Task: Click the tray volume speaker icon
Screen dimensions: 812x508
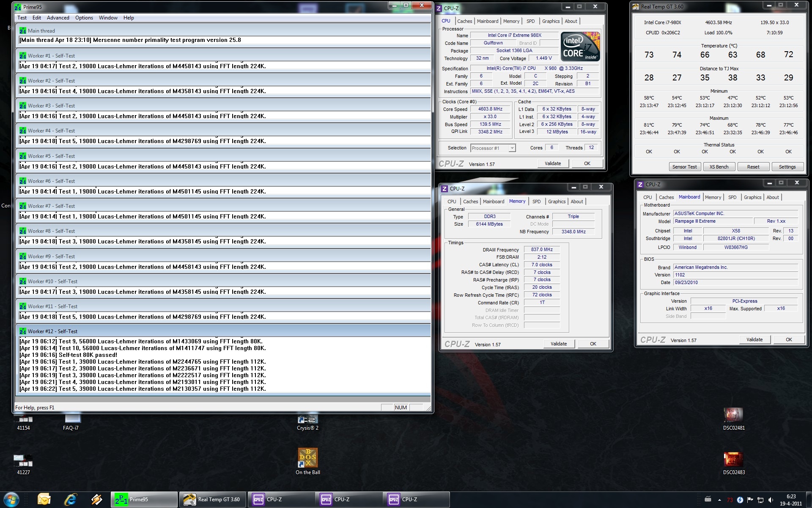Action: (x=771, y=500)
